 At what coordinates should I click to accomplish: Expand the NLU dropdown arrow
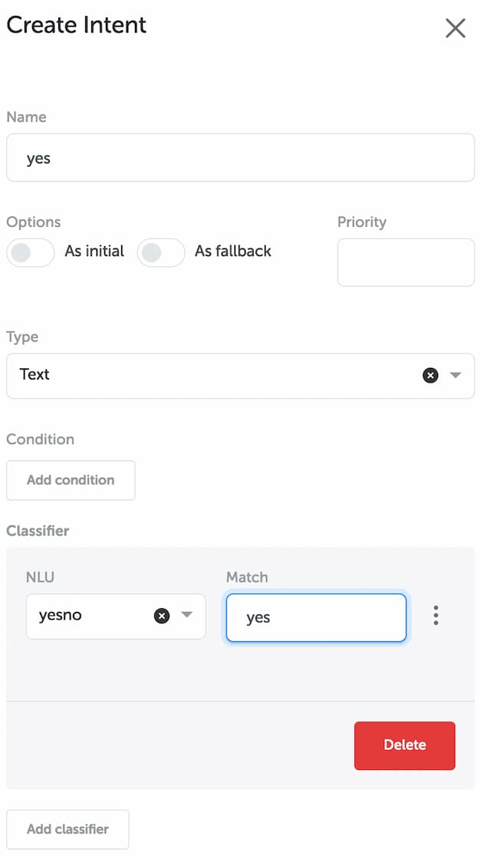(187, 615)
